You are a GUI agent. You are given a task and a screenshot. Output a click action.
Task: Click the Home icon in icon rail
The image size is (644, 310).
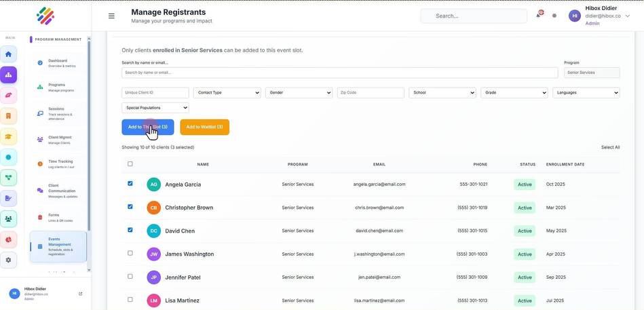[x=8, y=54]
